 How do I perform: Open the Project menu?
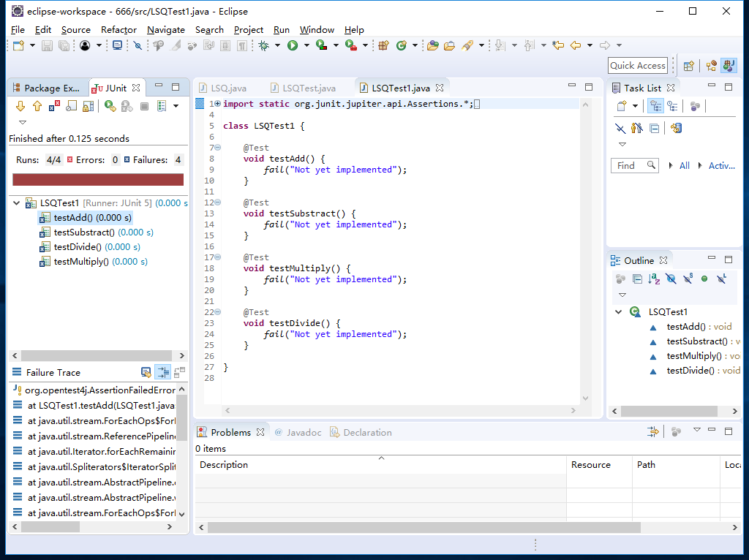pyautogui.click(x=249, y=29)
